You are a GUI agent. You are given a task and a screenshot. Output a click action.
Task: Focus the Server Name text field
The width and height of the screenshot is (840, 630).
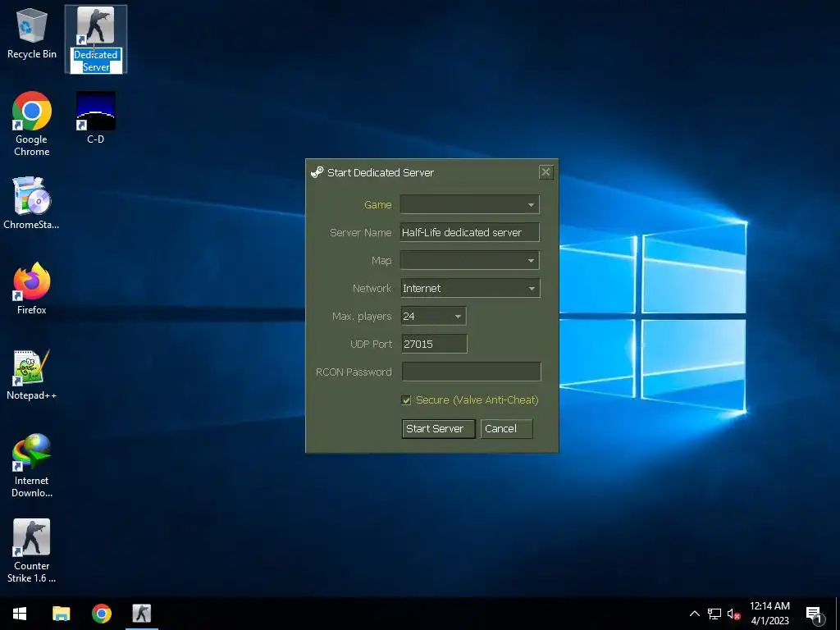coord(470,232)
